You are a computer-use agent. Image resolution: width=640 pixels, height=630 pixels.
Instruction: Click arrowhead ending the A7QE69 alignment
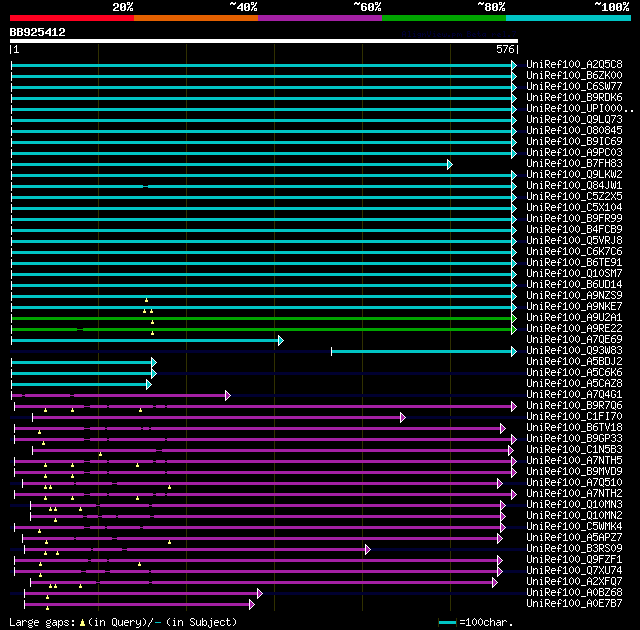click(x=281, y=340)
